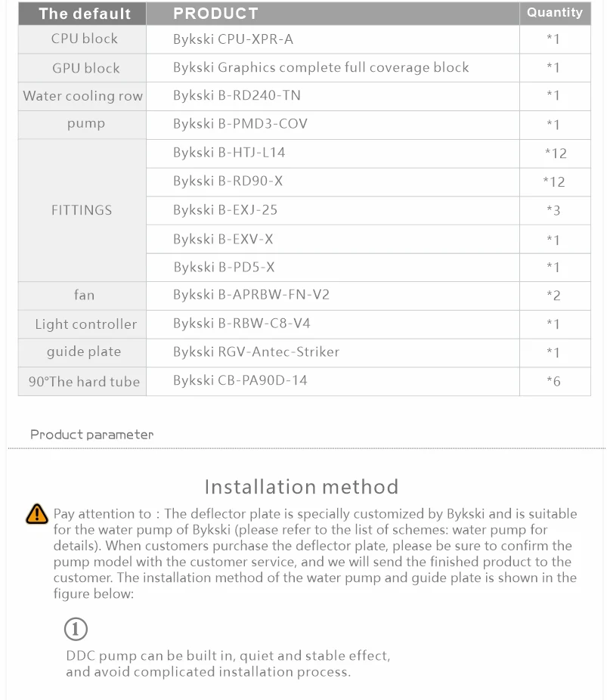
Task: Click the "GPU block" category cell
Action: [x=85, y=68]
